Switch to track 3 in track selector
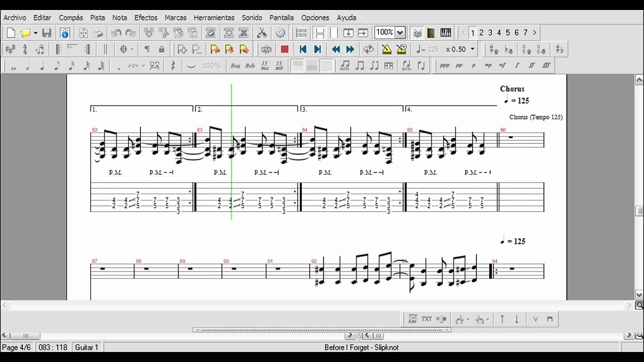The width and height of the screenshot is (644, 362). 490,33
